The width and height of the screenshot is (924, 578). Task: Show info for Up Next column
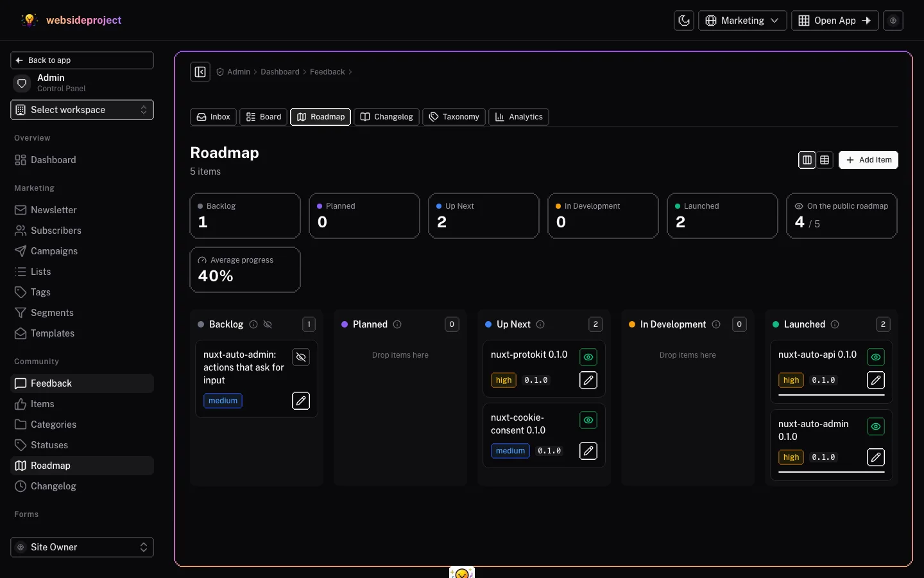click(540, 324)
